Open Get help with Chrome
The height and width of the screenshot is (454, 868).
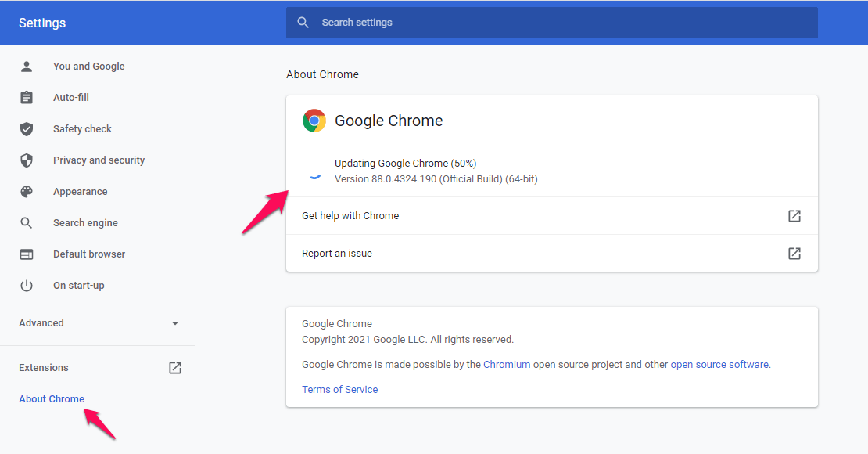click(x=552, y=215)
